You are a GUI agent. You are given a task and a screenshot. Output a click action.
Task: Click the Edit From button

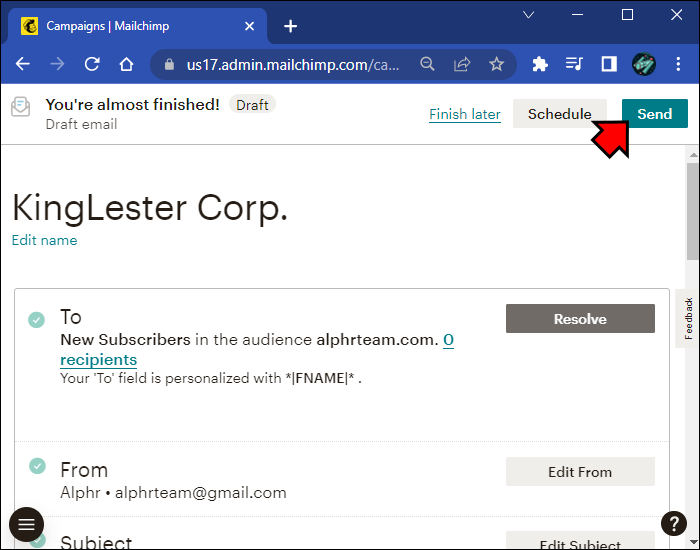[580, 472]
